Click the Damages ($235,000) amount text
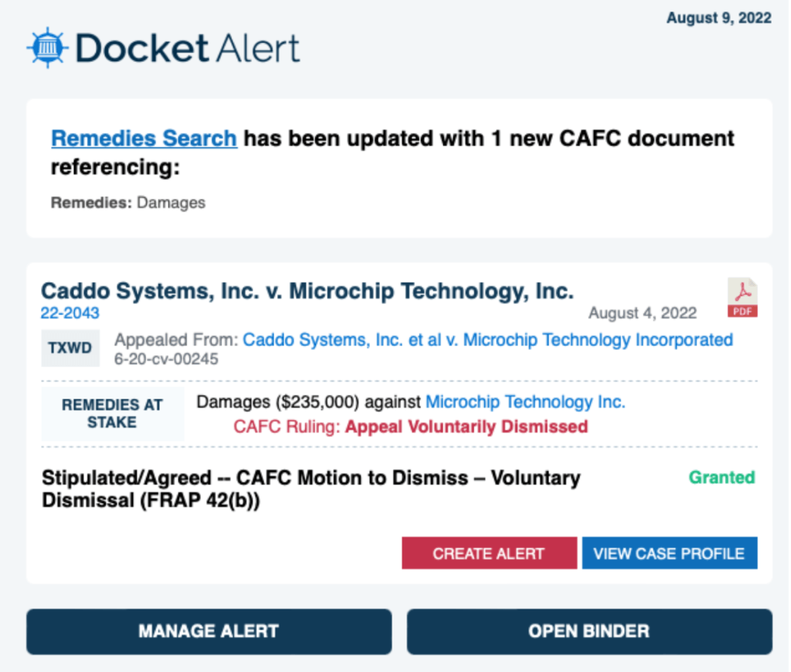The image size is (791, 672). 277,402
